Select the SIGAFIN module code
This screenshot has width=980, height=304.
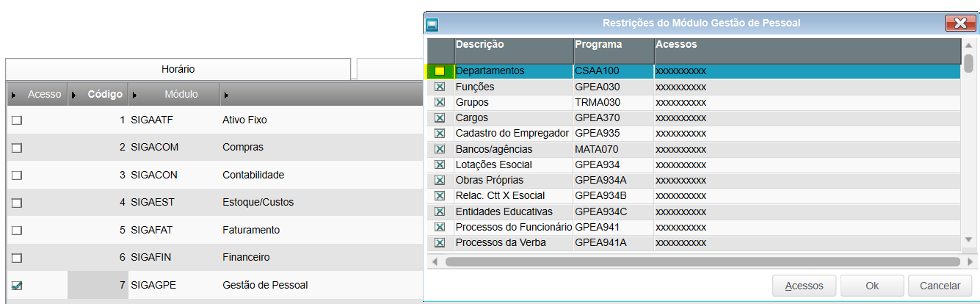click(x=152, y=258)
